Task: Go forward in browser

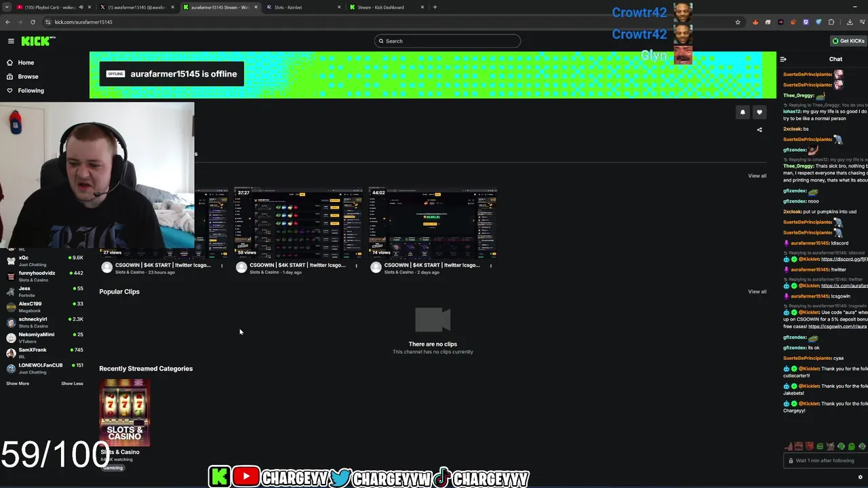Action: click(20, 22)
